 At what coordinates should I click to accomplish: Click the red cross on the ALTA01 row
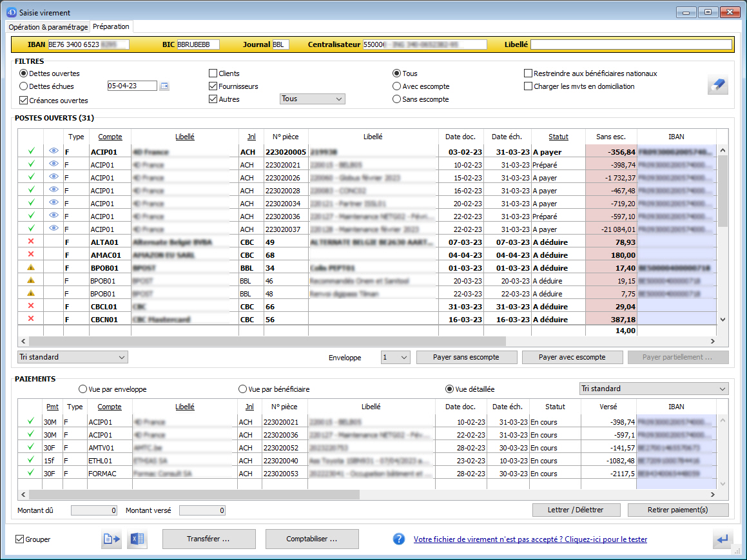click(x=31, y=242)
